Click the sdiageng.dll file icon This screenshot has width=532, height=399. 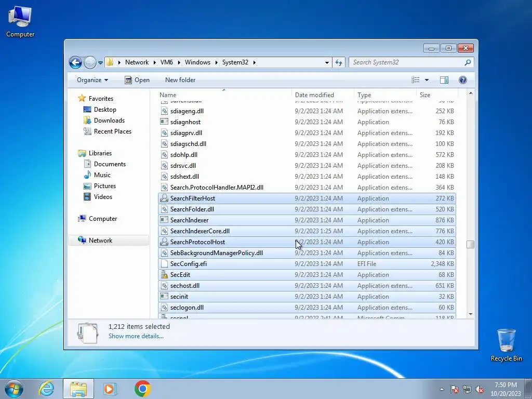(x=164, y=111)
